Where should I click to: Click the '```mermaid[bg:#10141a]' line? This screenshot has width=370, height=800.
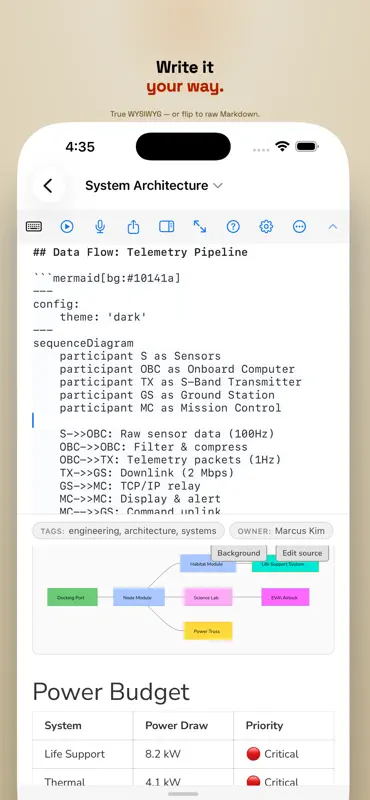pos(107,279)
